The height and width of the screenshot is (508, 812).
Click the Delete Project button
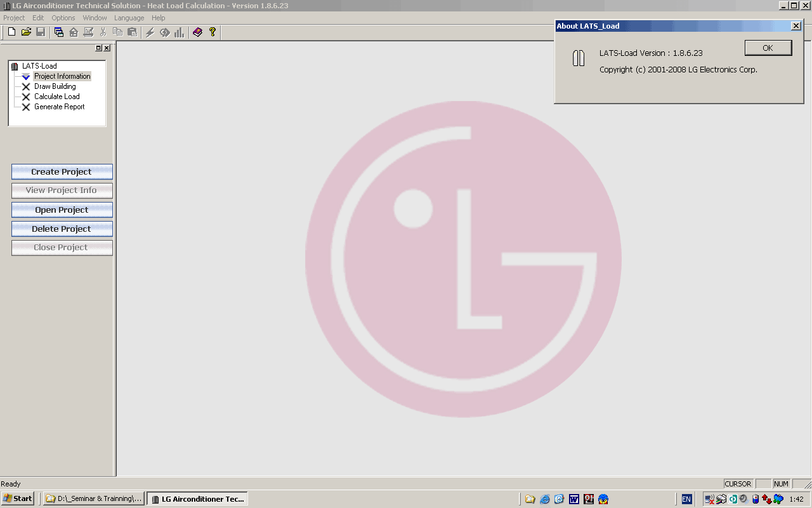(x=62, y=229)
